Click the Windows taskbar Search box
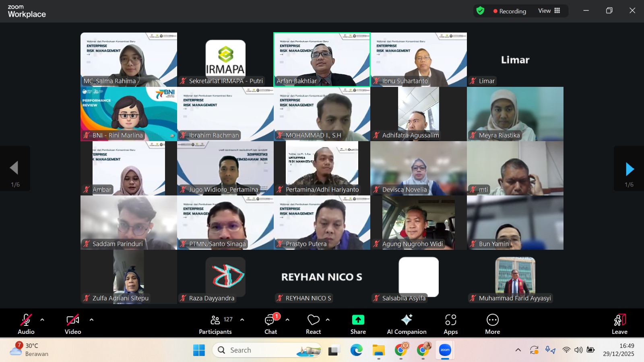The image size is (644, 362). pos(266,350)
